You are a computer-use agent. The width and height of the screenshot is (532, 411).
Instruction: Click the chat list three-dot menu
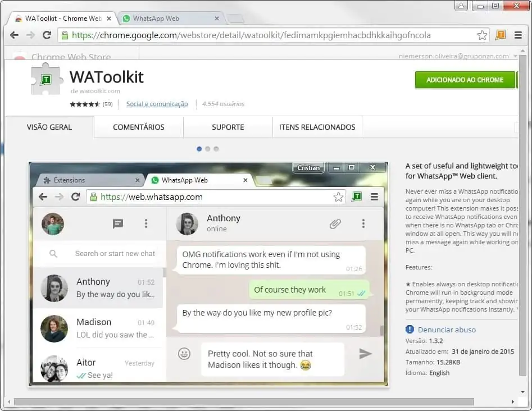pyautogui.click(x=146, y=223)
